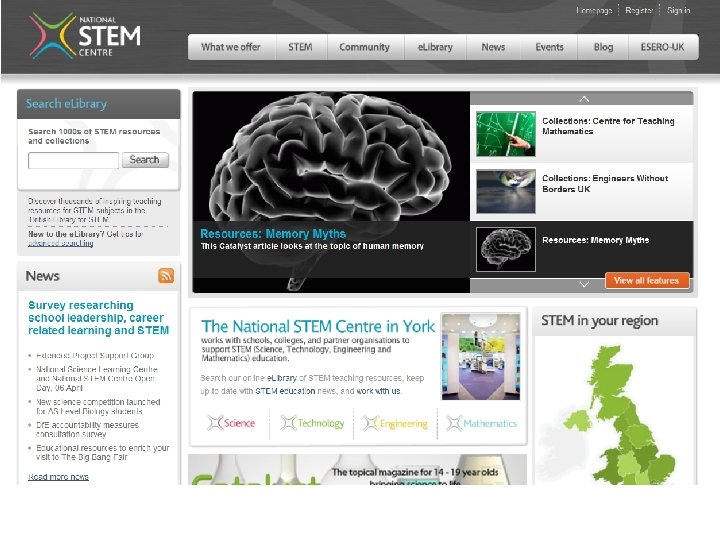Open the Blog menu item
The height and width of the screenshot is (540, 720).
point(603,47)
